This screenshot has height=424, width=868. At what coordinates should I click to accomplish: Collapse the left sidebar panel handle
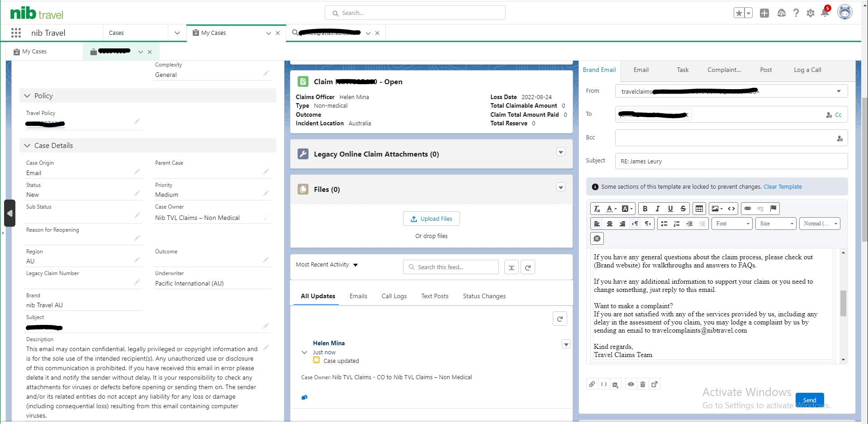[x=10, y=213]
